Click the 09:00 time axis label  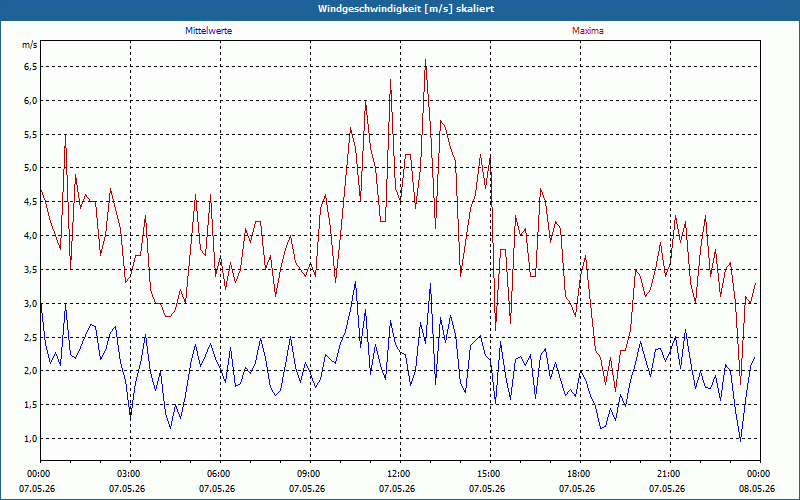click(x=310, y=474)
